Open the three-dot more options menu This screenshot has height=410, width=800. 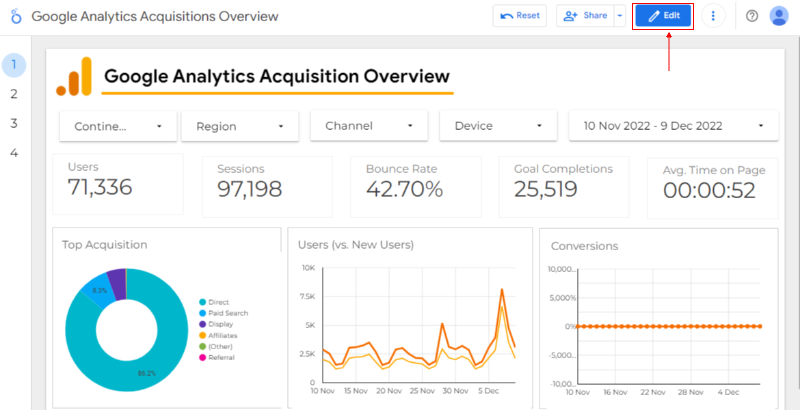tap(713, 16)
